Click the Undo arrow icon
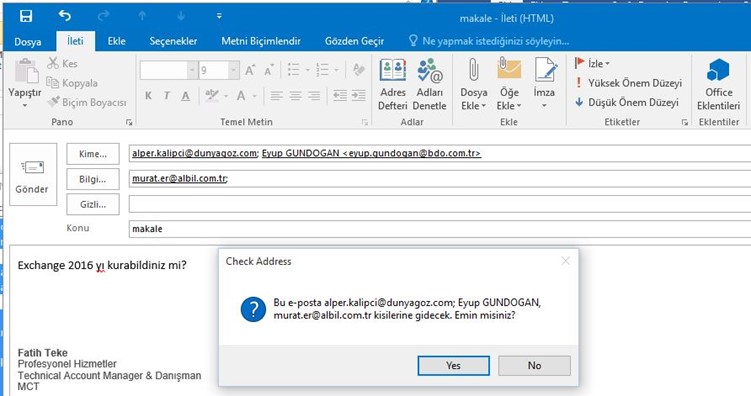This screenshot has width=751, height=396. coord(65,16)
